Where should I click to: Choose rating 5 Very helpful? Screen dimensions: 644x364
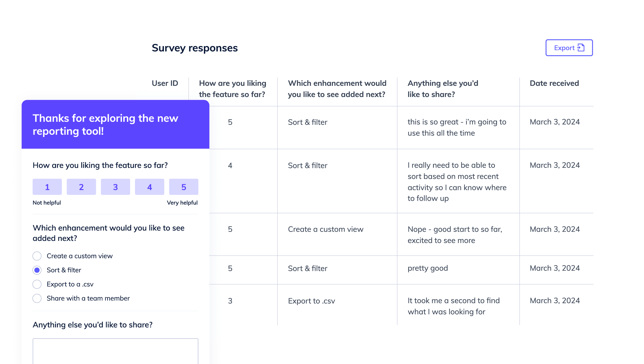pyautogui.click(x=184, y=187)
